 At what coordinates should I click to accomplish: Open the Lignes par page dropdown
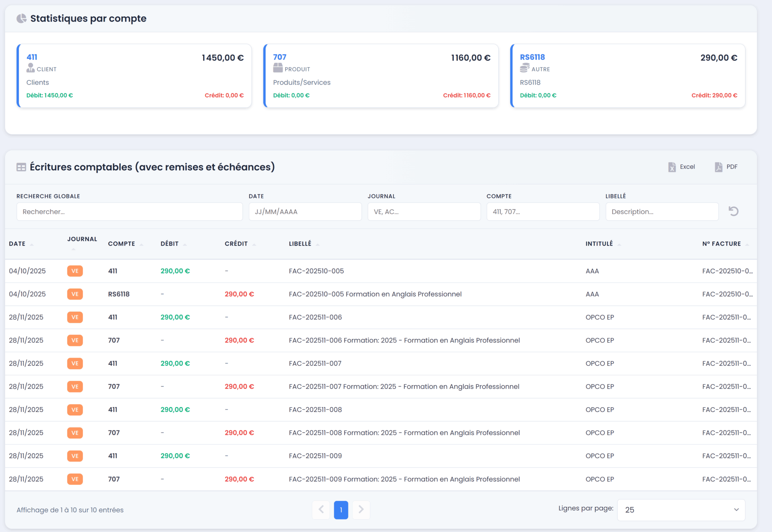(x=681, y=510)
